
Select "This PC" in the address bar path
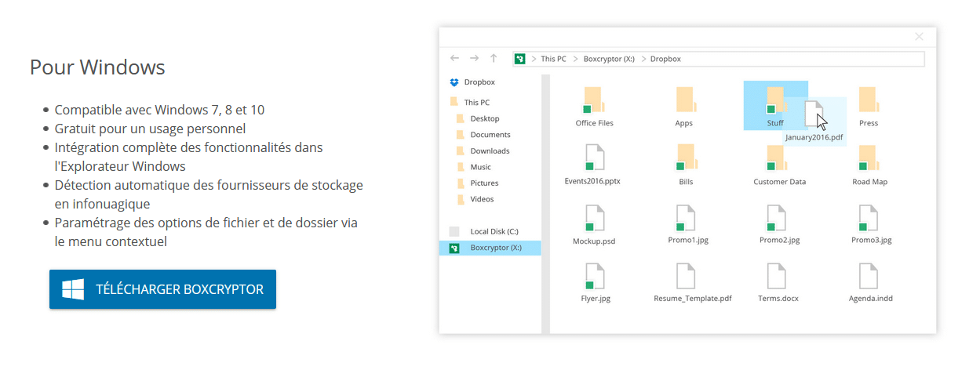pyautogui.click(x=553, y=59)
